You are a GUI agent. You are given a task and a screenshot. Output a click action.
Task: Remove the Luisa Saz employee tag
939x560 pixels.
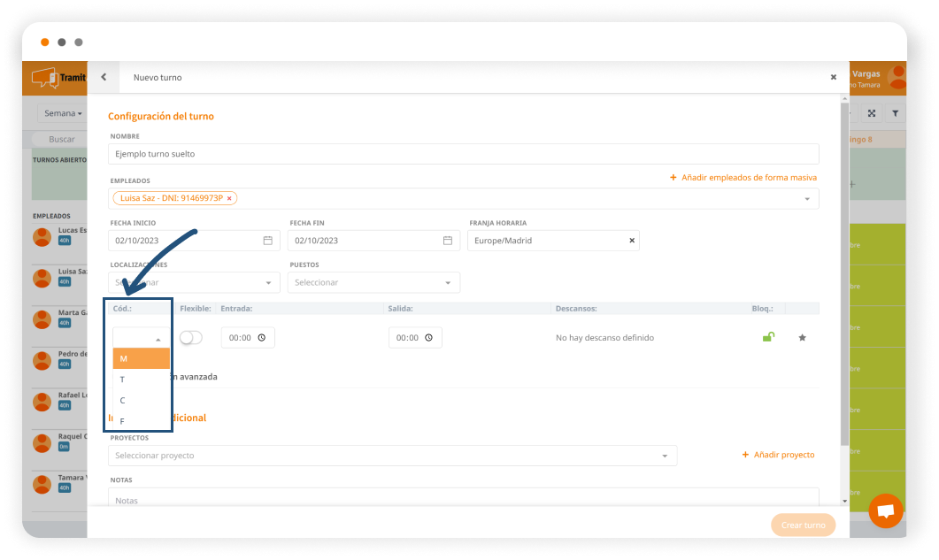[229, 198]
